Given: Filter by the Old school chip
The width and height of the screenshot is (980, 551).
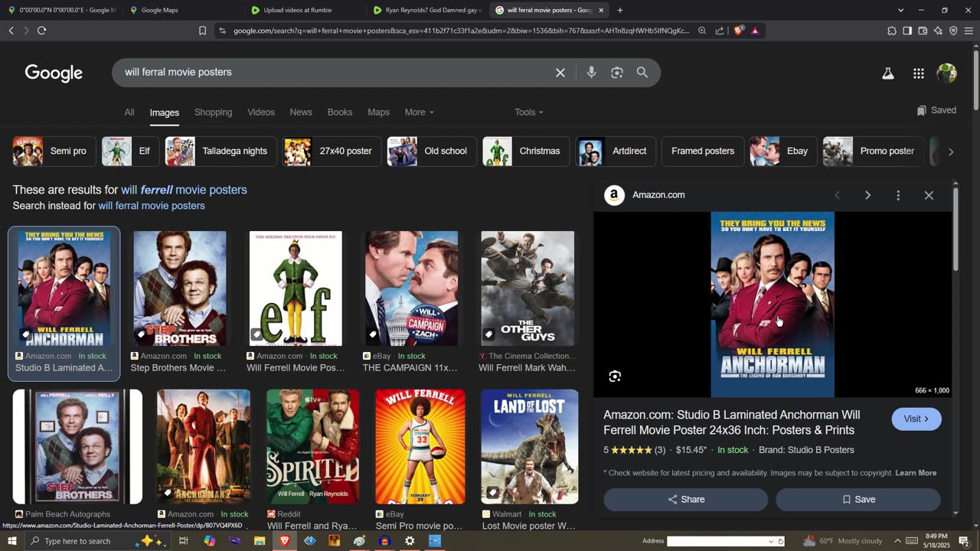Looking at the screenshot, I should [432, 152].
